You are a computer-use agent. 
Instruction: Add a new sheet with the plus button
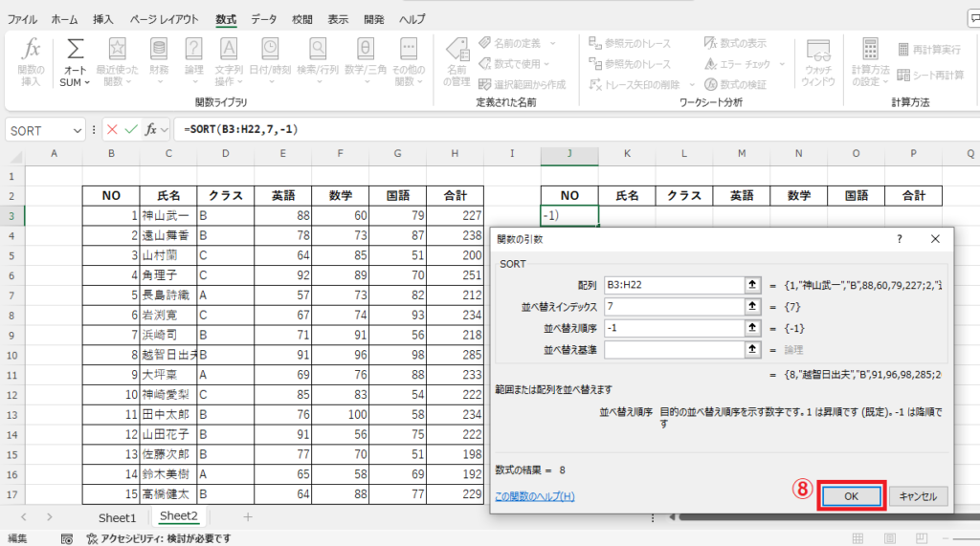point(248,517)
